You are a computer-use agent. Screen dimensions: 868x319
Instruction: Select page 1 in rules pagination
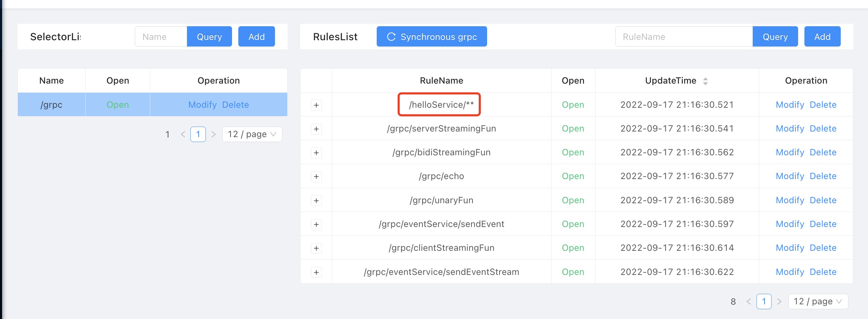click(x=764, y=302)
